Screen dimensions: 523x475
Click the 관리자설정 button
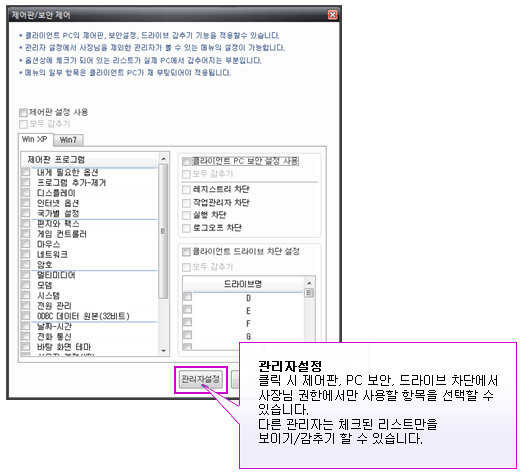tap(201, 379)
